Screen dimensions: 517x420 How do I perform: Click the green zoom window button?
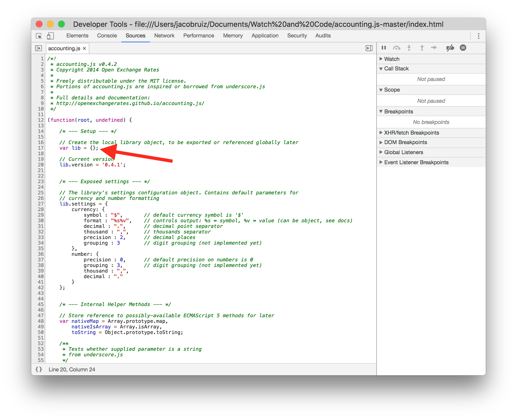click(x=61, y=24)
